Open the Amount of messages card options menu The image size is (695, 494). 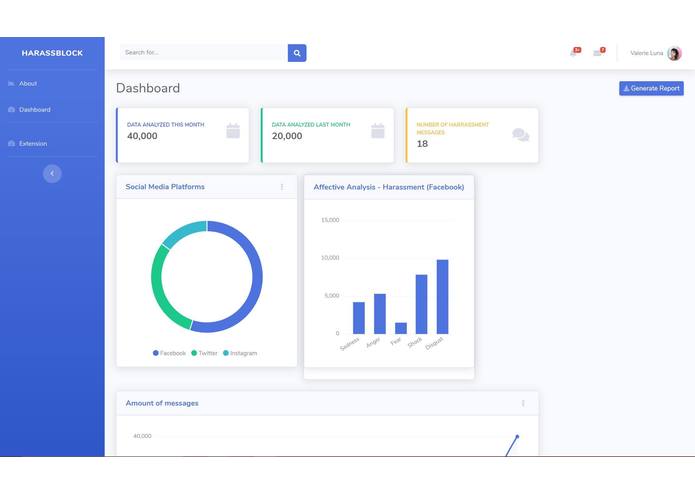tap(523, 403)
